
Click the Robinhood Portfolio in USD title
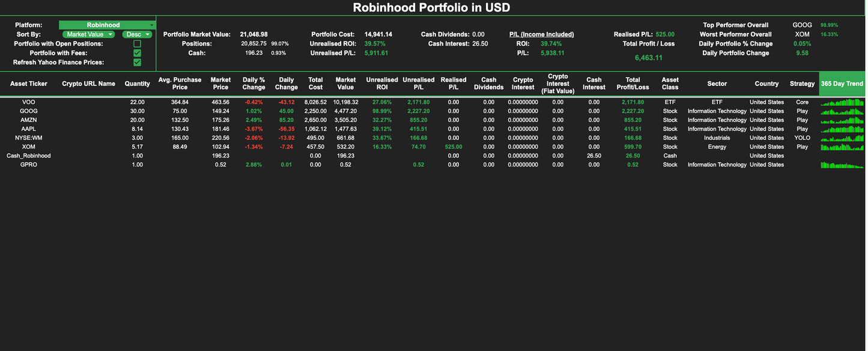431,8
